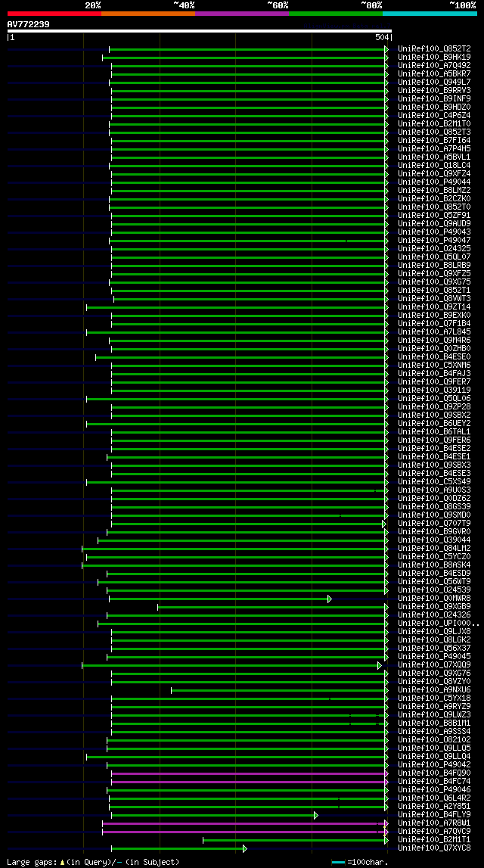Click the UniRef100_Q9LWZ3 hit name

click(434, 715)
